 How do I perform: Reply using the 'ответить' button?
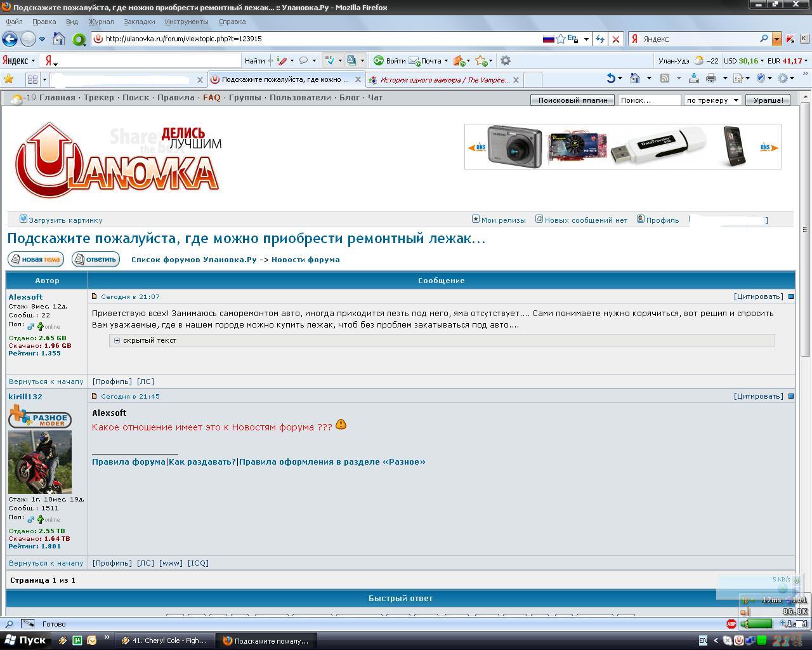click(x=96, y=259)
